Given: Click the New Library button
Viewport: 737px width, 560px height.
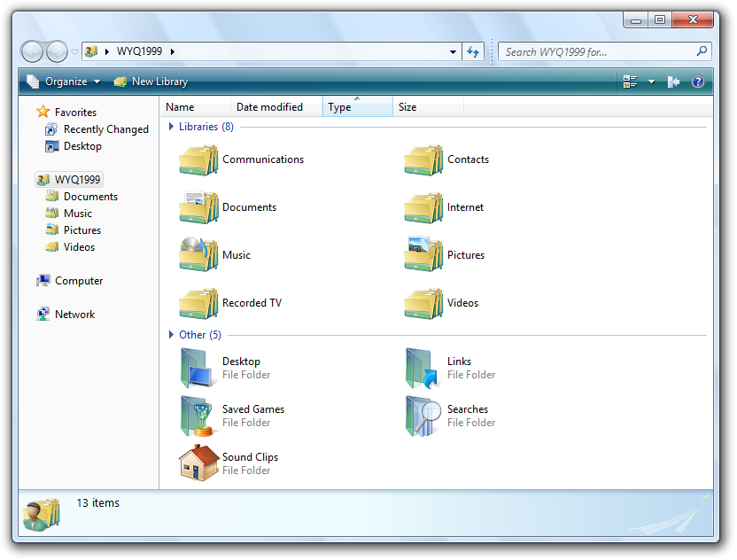Looking at the screenshot, I should (151, 82).
